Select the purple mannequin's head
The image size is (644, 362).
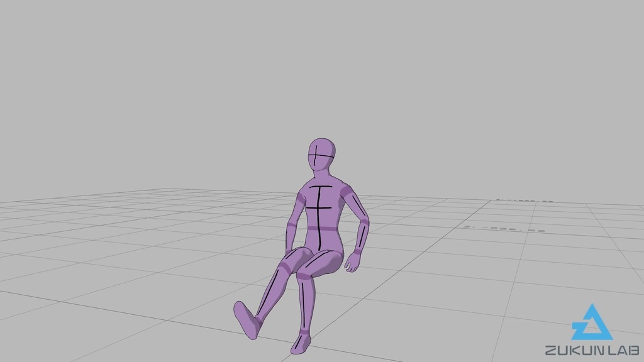pos(321,155)
